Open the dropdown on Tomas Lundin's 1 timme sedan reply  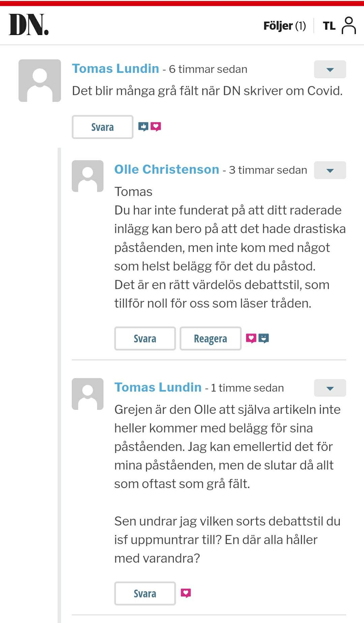point(330,388)
